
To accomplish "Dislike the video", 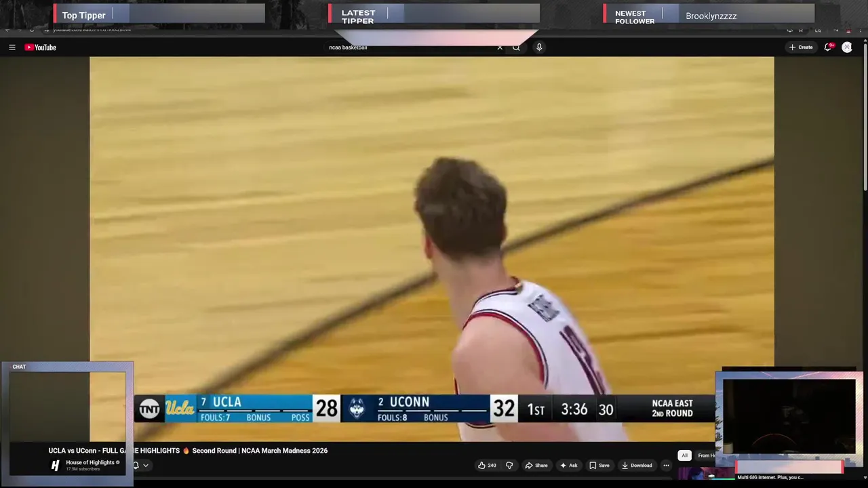I will pyautogui.click(x=509, y=466).
